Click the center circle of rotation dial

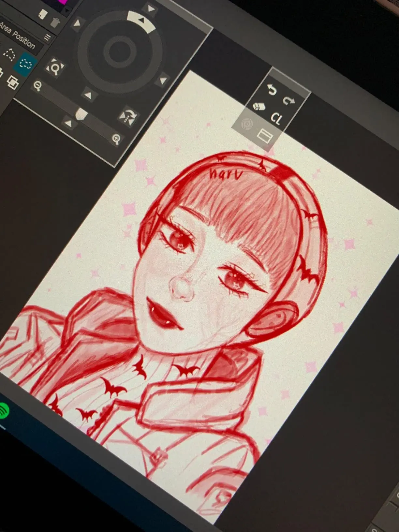tap(120, 51)
